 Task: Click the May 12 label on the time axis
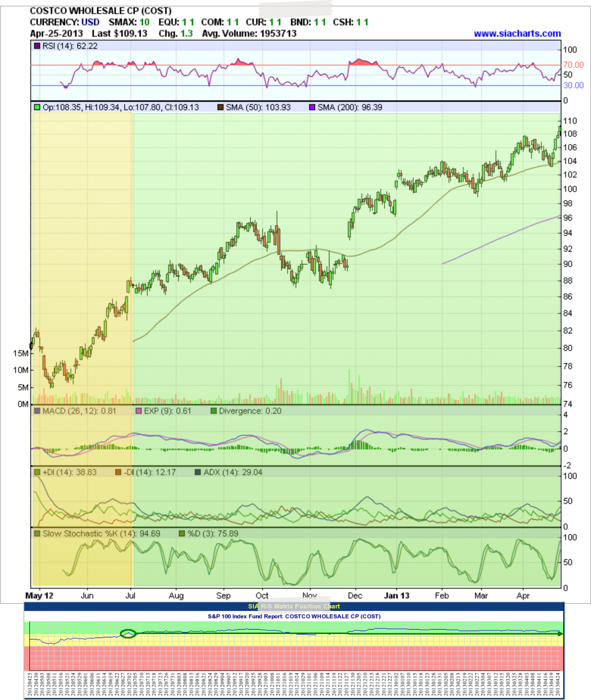coord(39,596)
